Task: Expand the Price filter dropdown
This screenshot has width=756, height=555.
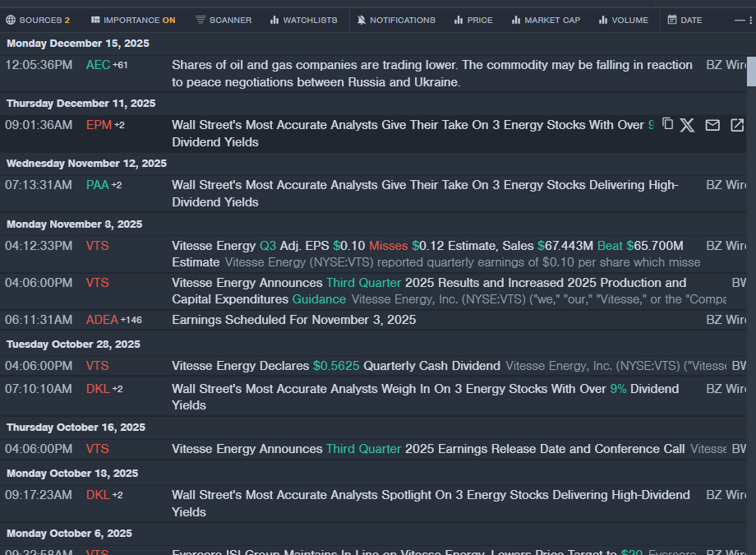Action: click(473, 20)
